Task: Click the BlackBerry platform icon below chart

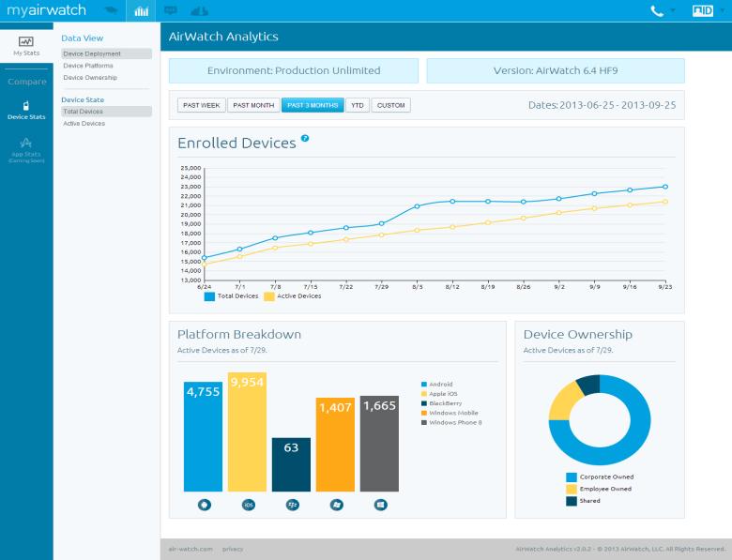Action: click(293, 505)
